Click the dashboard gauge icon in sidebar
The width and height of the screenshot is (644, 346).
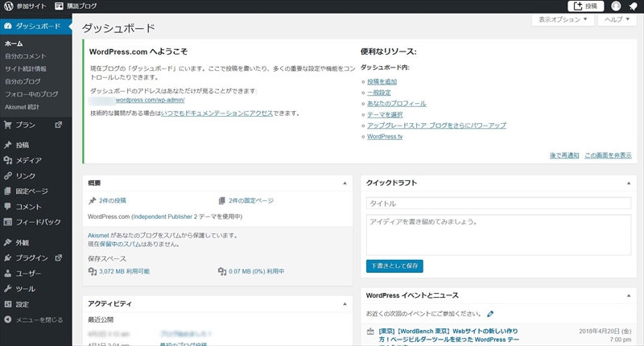click(x=7, y=26)
